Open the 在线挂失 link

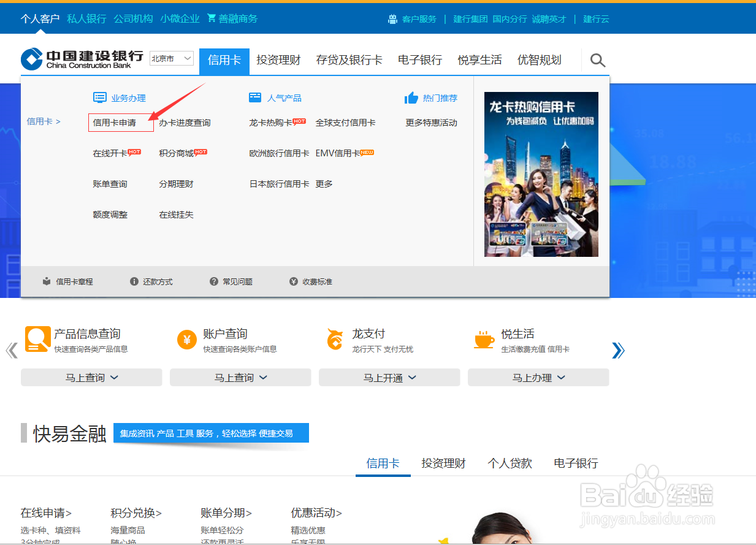coord(177,215)
